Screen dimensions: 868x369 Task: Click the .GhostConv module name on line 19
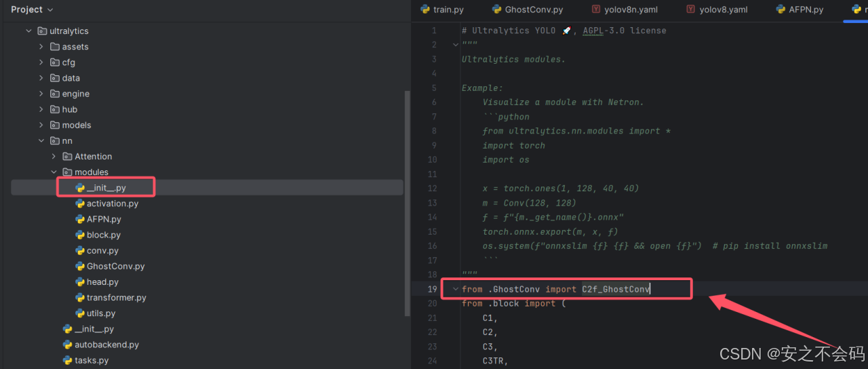(x=514, y=289)
